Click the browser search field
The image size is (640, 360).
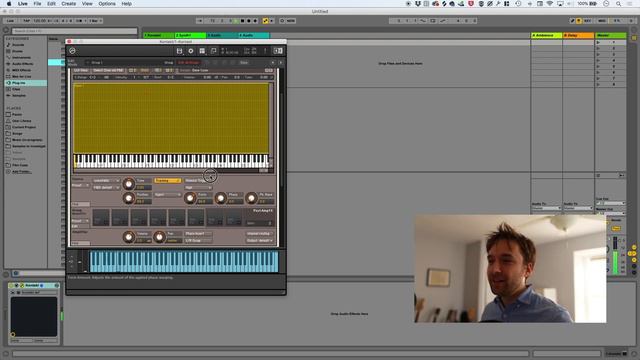point(74,31)
